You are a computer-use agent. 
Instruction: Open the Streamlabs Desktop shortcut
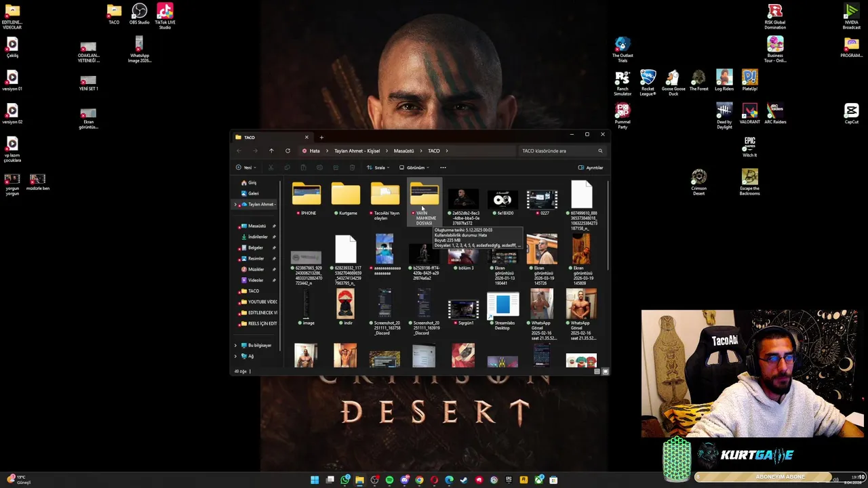503,310
